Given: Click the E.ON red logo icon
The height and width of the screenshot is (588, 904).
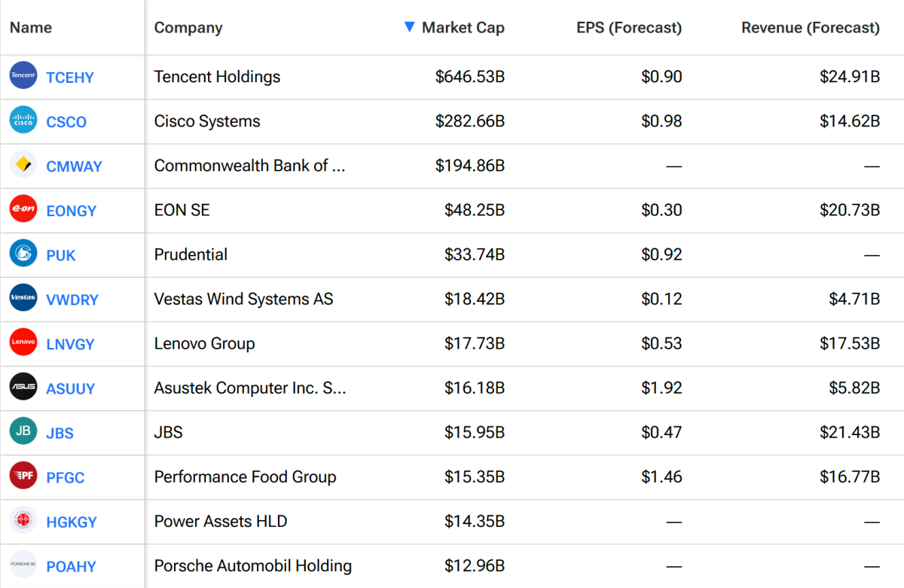Looking at the screenshot, I should click(x=23, y=209).
